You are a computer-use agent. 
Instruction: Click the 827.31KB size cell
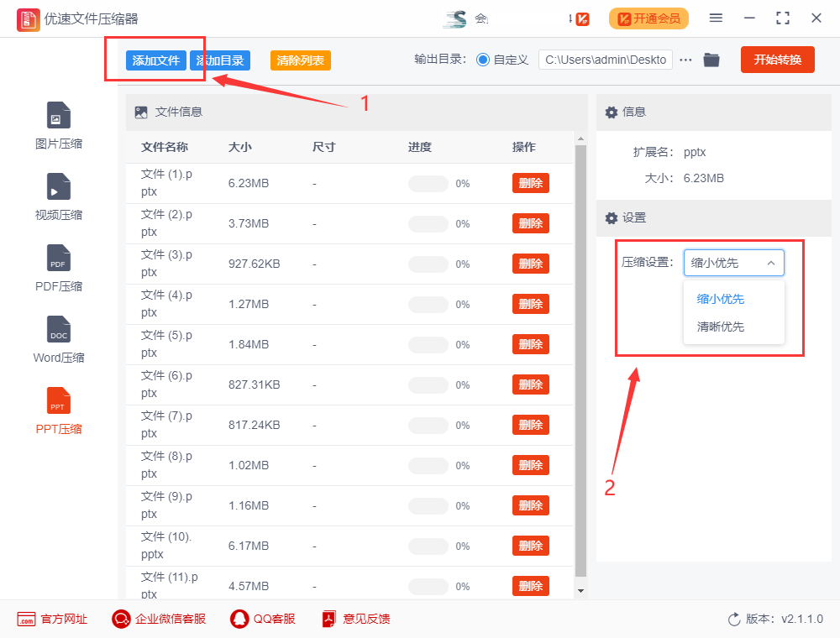pos(254,384)
